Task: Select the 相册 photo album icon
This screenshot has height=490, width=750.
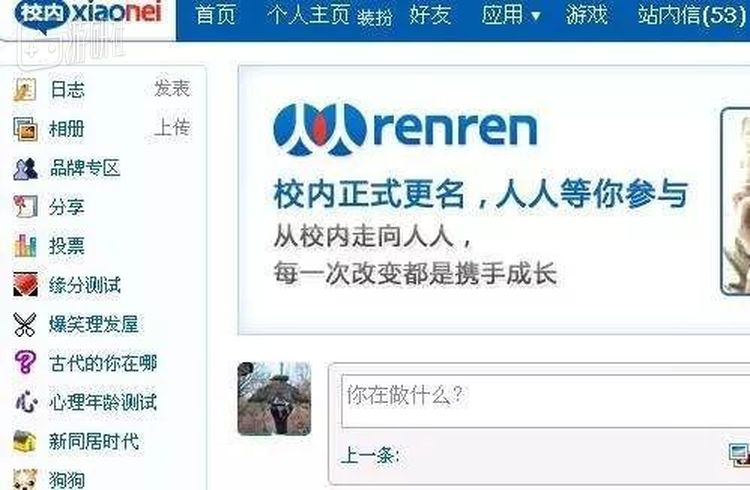Action: coord(25,129)
